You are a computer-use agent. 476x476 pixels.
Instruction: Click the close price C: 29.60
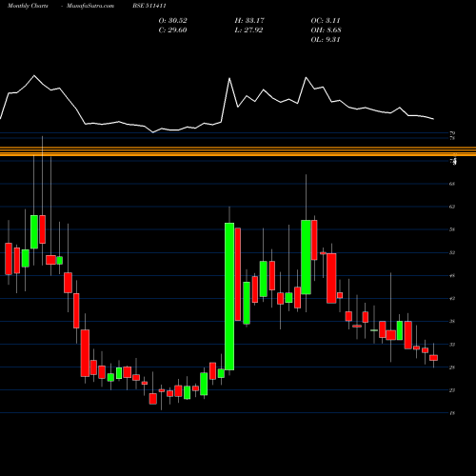pos(172,30)
